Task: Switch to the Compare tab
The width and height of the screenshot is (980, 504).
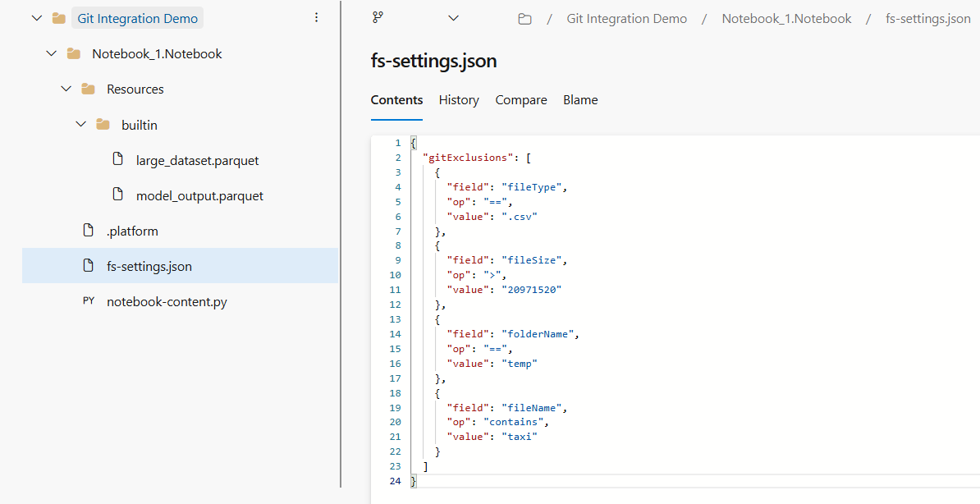Action: (x=521, y=100)
